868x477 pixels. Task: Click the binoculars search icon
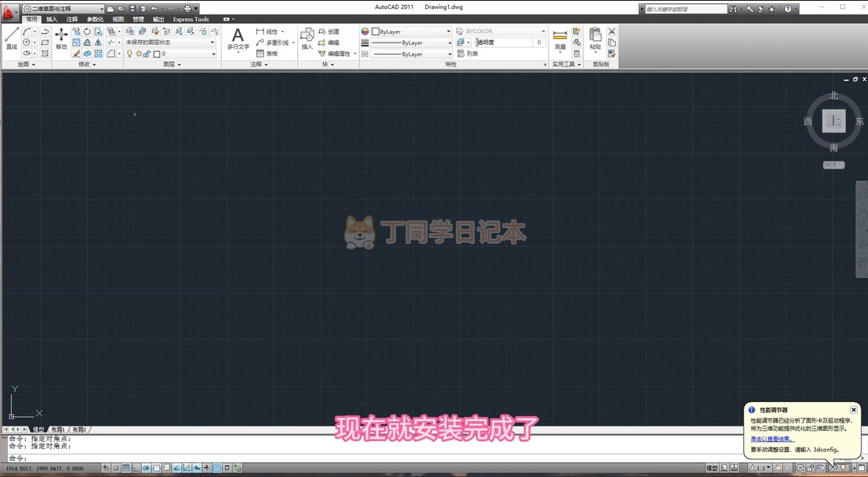pyautogui.click(x=733, y=9)
